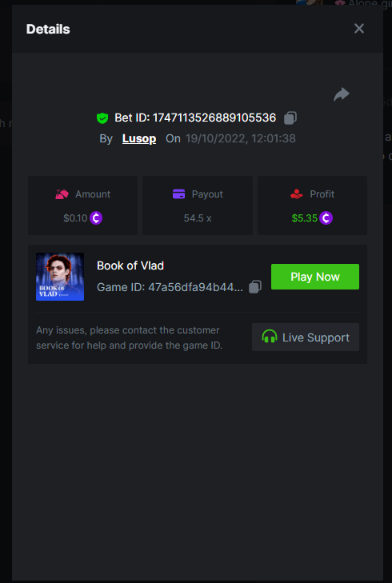The height and width of the screenshot is (583, 392).
Task: Click the 54.5 x payout value
Action: [198, 218]
